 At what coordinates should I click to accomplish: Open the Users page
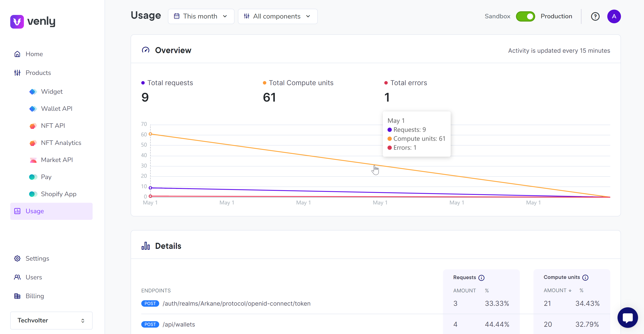[x=34, y=277]
